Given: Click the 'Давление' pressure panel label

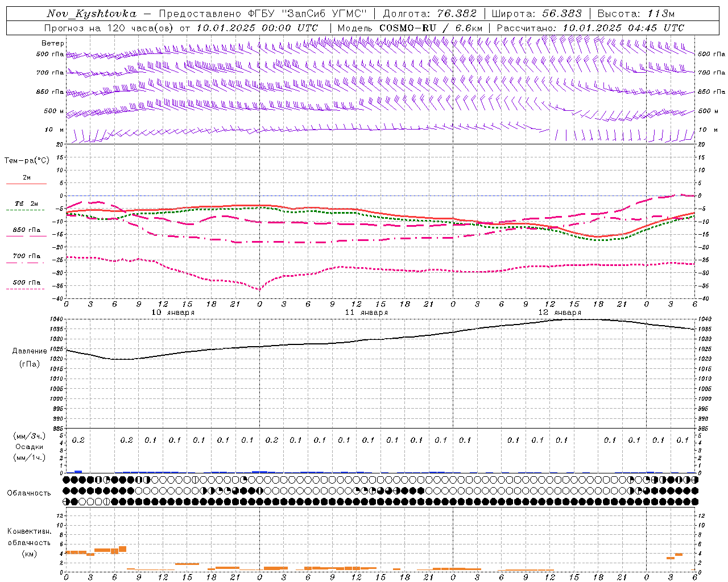Looking at the screenshot, I should pos(30,351).
